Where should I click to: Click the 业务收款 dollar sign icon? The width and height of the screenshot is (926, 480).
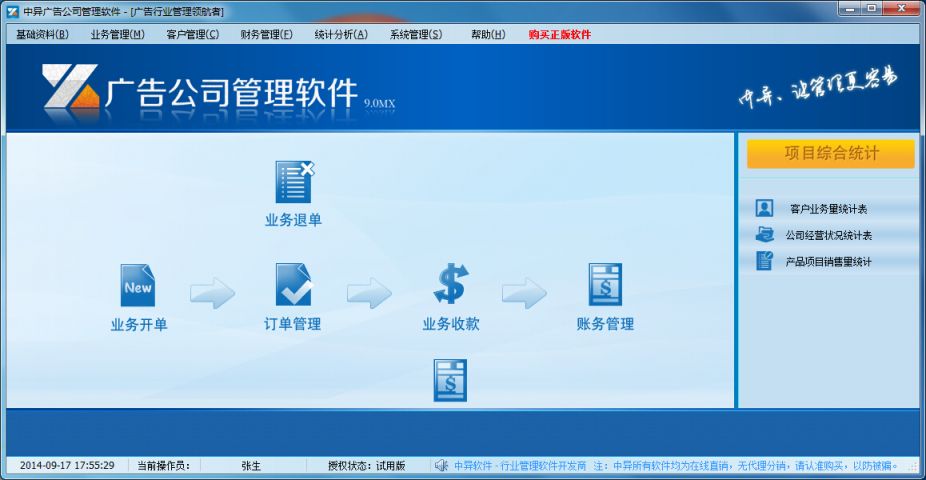[x=450, y=284]
